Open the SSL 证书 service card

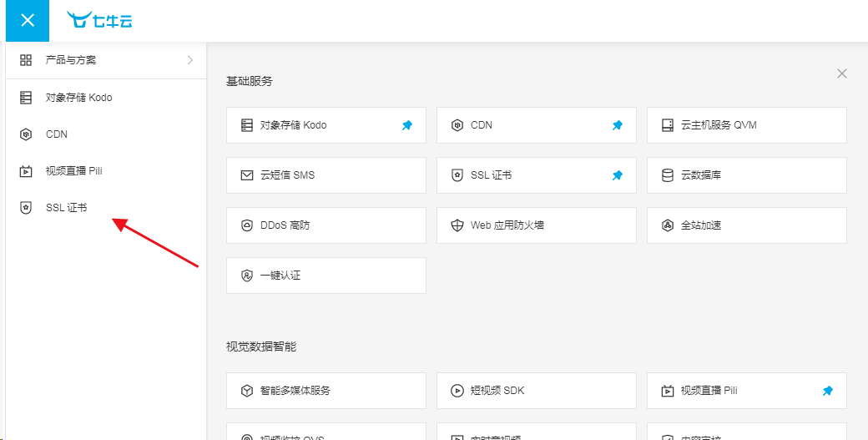coord(537,175)
